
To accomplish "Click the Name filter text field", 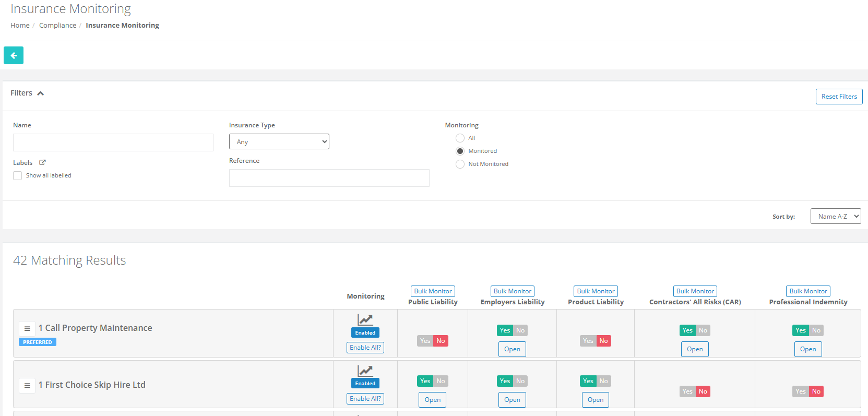I will coord(113,142).
